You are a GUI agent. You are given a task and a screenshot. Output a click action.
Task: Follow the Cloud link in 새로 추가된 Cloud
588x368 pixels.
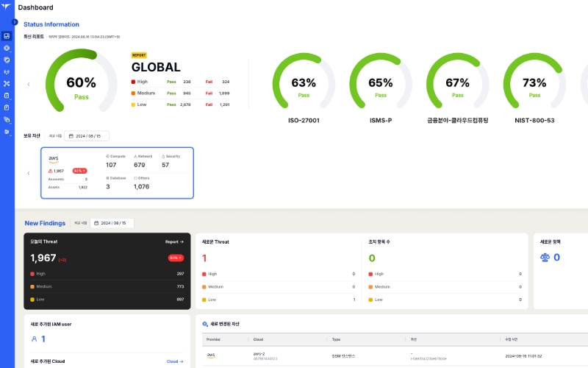(x=174, y=361)
